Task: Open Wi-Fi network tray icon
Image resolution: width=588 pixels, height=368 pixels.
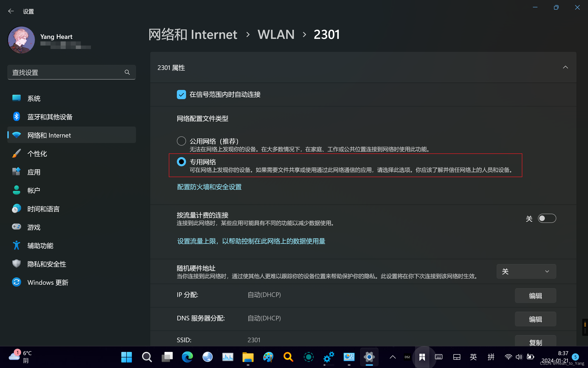Action: coord(508,357)
